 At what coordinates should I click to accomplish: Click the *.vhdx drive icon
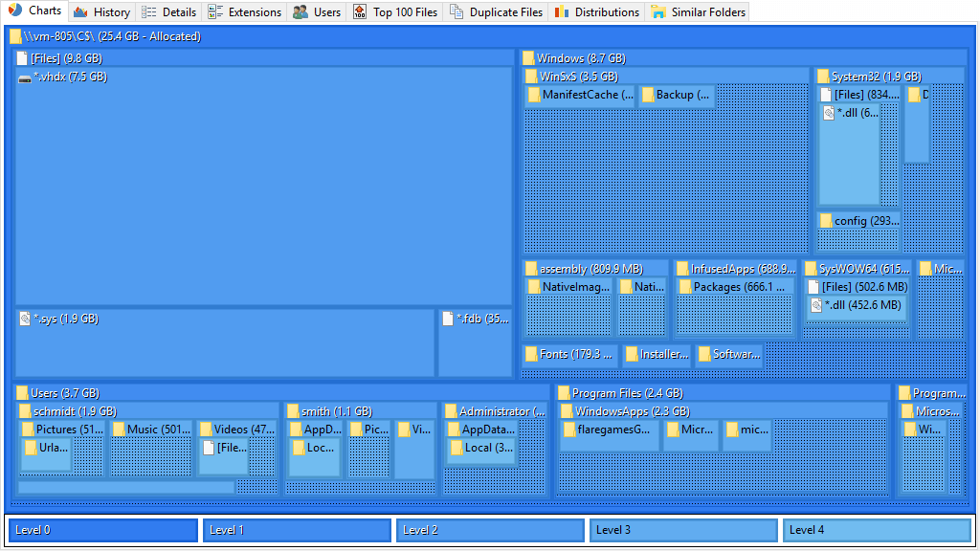click(x=25, y=78)
